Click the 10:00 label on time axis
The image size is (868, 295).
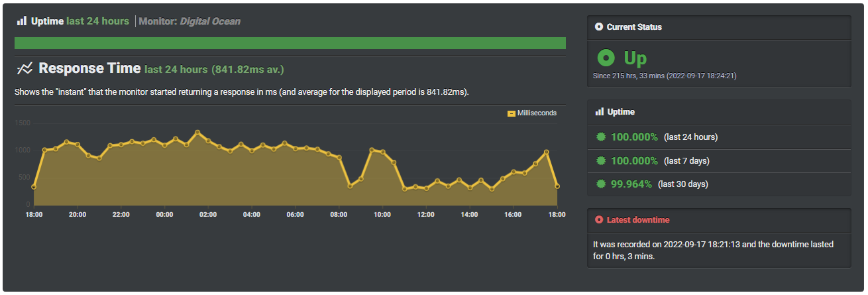(382, 215)
